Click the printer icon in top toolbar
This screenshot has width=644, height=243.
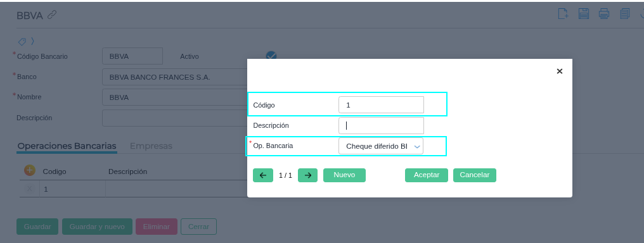603,13
